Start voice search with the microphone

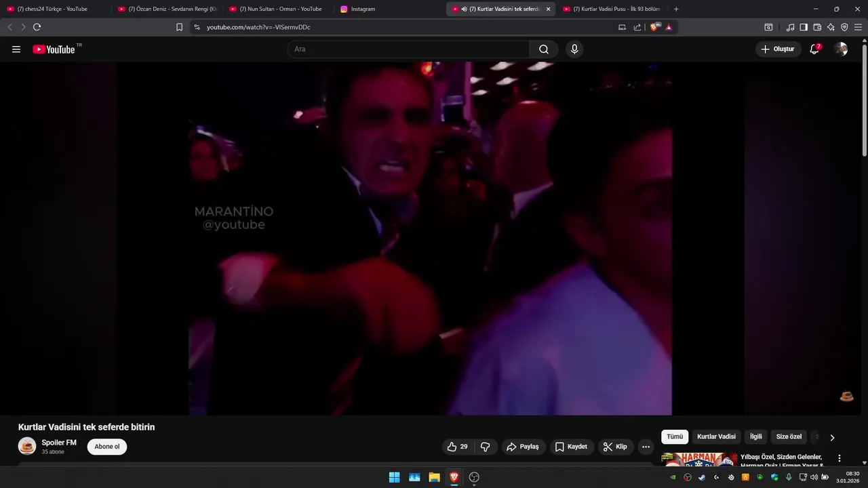point(574,49)
